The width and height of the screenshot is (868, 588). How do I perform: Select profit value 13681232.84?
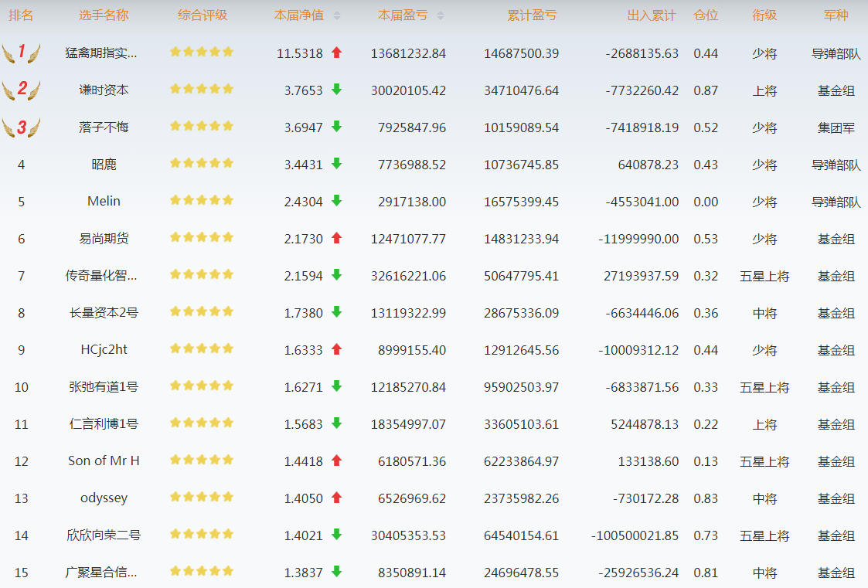408,53
